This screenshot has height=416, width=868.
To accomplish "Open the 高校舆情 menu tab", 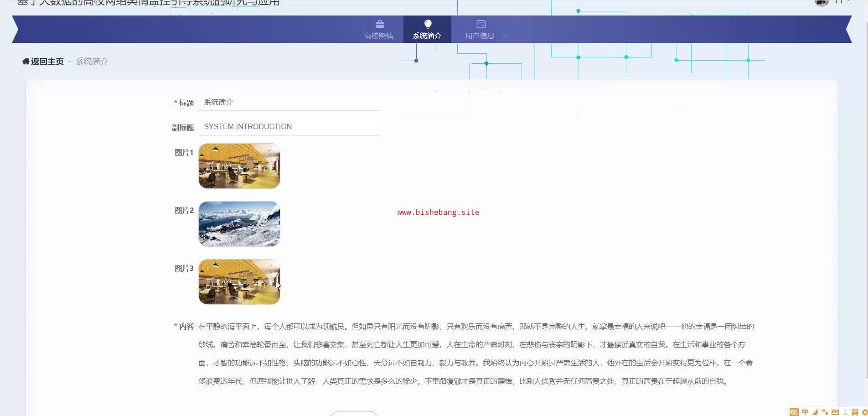I will click(379, 30).
